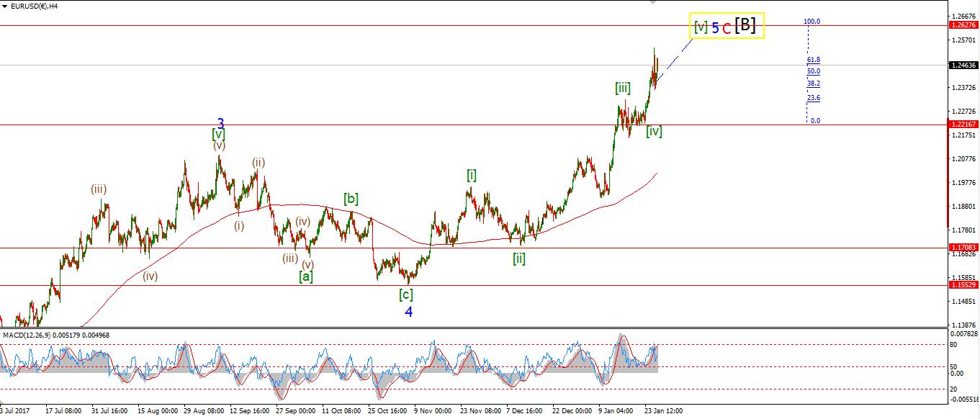Click the arrow icon beside the EURUSD title
The width and height of the screenshot is (980, 419).
coord(4,6)
